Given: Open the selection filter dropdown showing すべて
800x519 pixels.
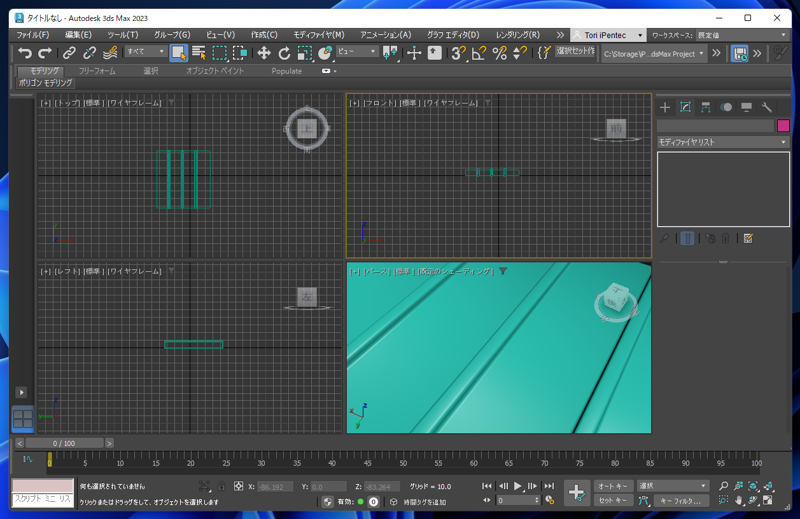Looking at the screenshot, I should (145, 52).
